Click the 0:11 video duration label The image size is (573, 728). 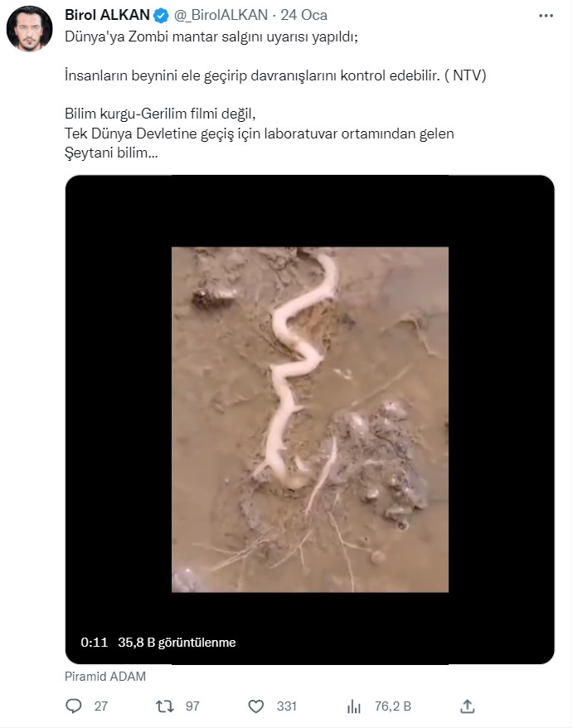[95, 642]
